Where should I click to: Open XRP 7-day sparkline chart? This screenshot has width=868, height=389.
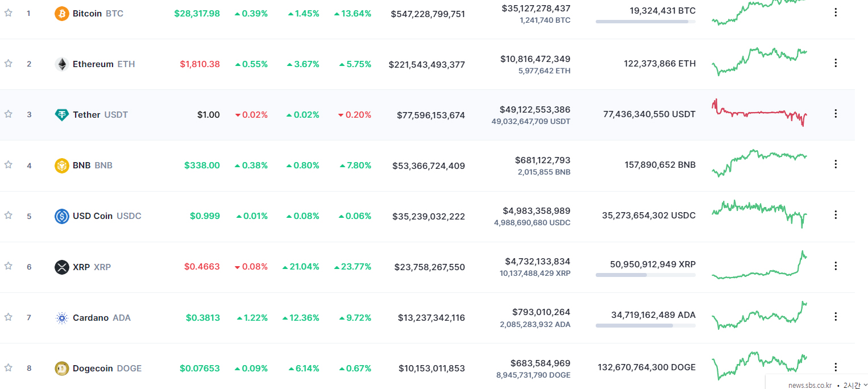[759, 265]
